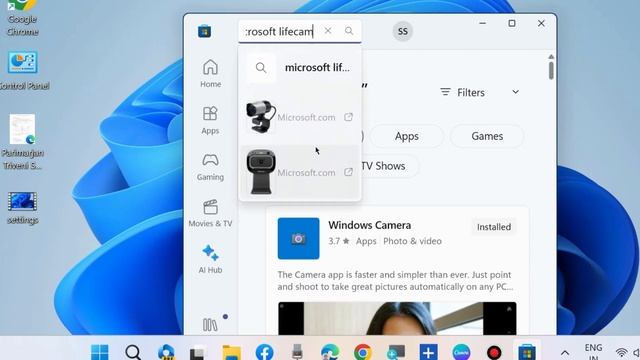Open Apps section in the sidebar

coord(210,120)
